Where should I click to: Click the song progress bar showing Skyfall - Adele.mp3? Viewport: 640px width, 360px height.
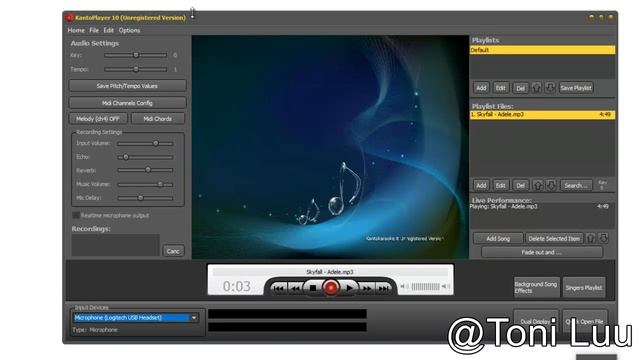(330, 272)
